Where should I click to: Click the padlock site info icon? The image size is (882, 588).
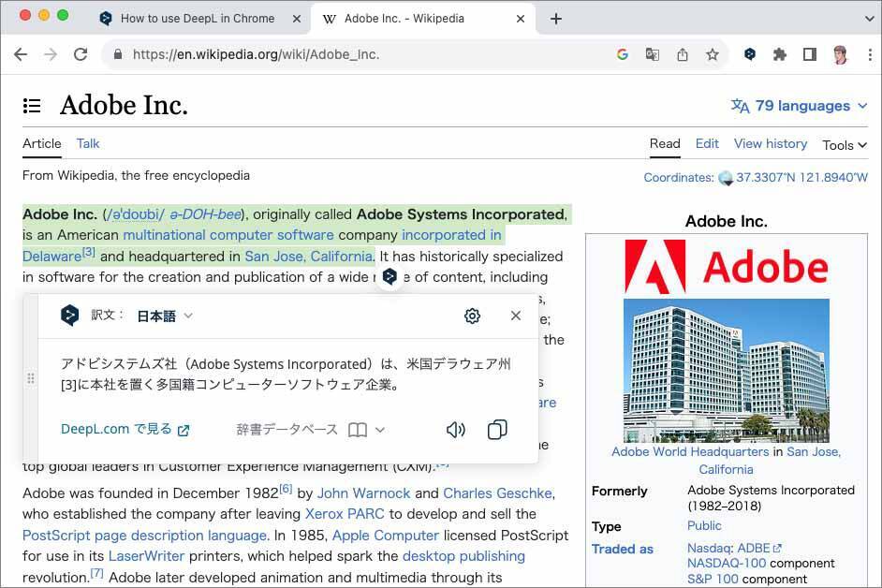(118, 54)
